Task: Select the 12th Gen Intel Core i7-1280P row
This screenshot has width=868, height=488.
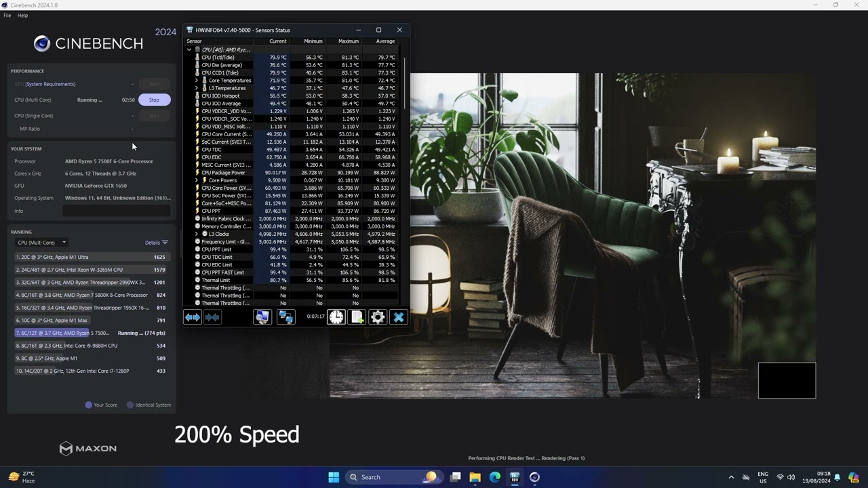Action: pyautogui.click(x=92, y=371)
